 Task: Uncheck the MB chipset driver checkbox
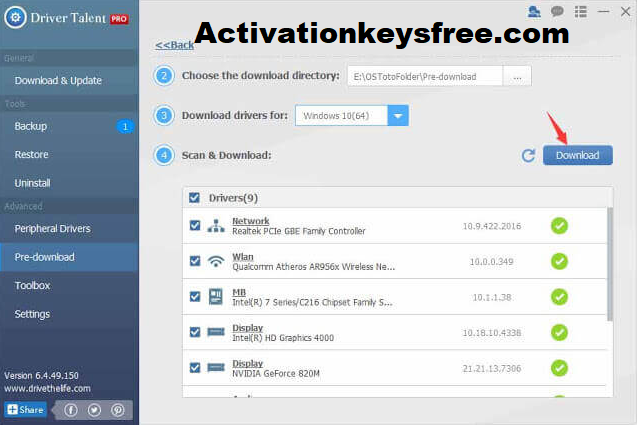click(x=195, y=297)
